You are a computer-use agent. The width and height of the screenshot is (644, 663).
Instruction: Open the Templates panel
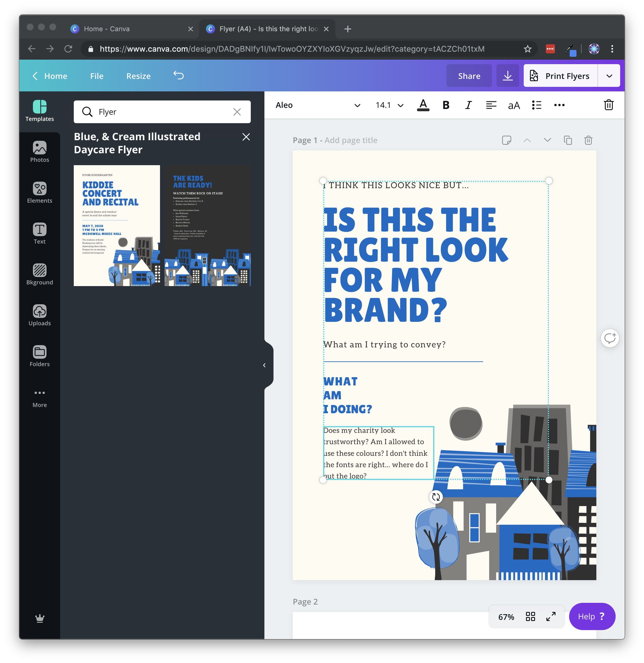tap(39, 111)
